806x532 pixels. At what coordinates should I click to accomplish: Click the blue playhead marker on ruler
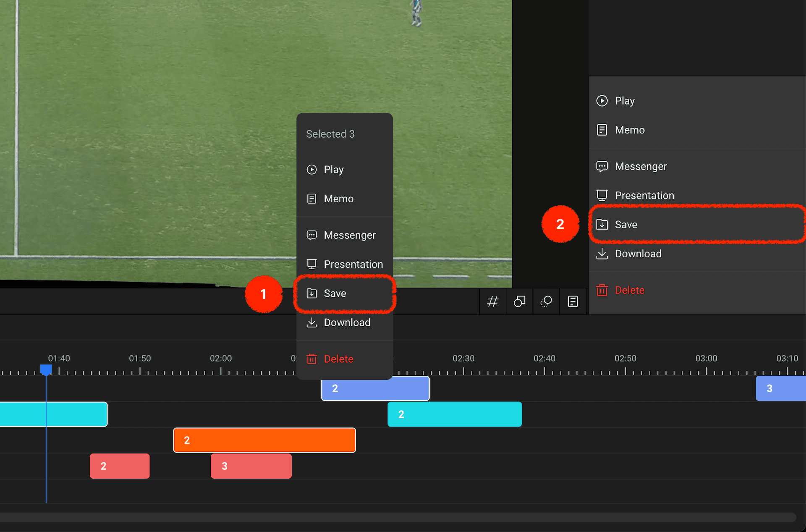46,370
